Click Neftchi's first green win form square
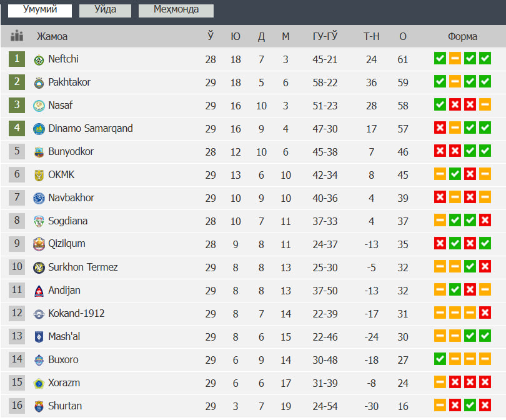The image size is (506, 420). click(x=440, y=59)
